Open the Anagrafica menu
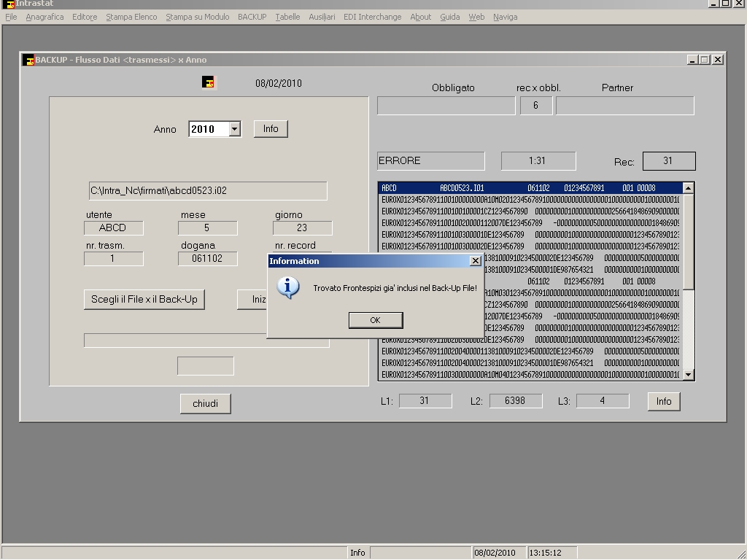The height and width of the screenshot is (560, 747). [44, 17]
